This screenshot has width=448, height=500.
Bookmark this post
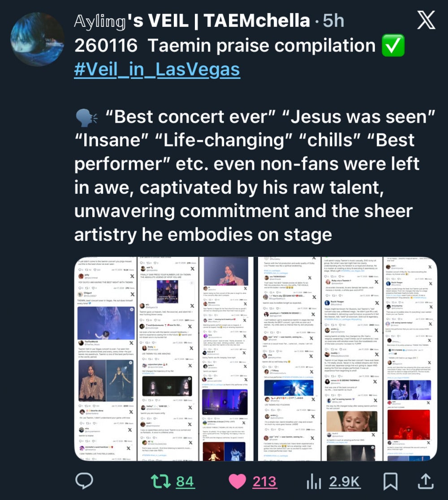coord(390,481)
